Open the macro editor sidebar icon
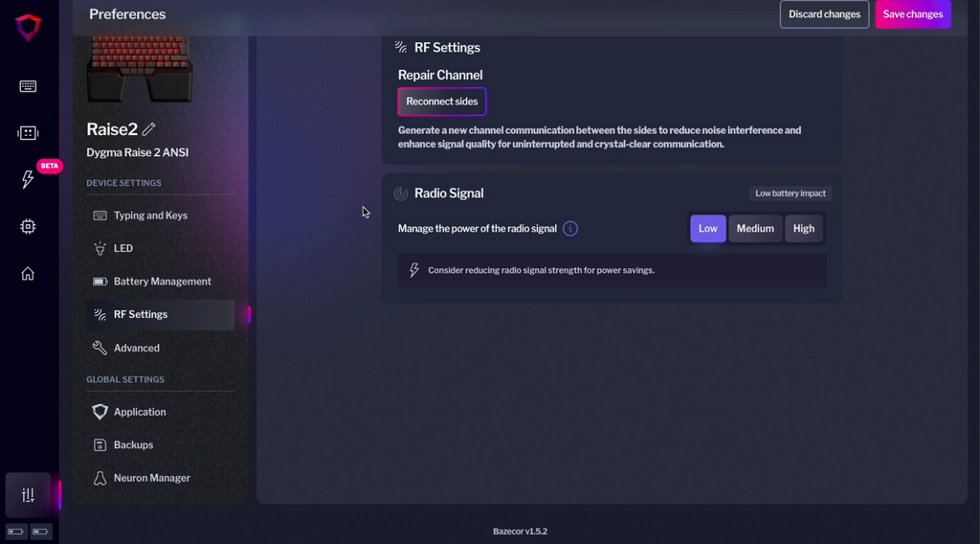 (x=28, y=133)
